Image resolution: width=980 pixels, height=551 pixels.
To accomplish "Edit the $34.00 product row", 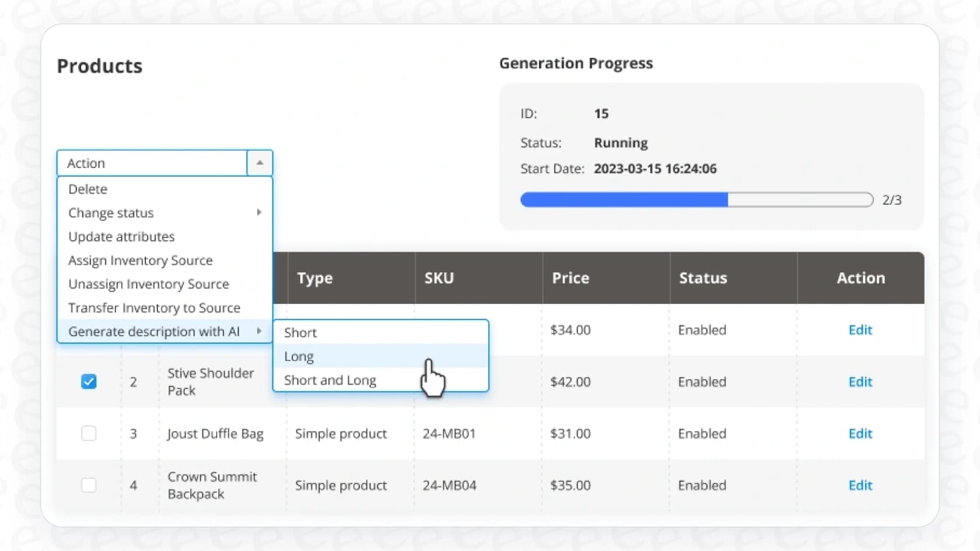I will (x=860, y=330).
